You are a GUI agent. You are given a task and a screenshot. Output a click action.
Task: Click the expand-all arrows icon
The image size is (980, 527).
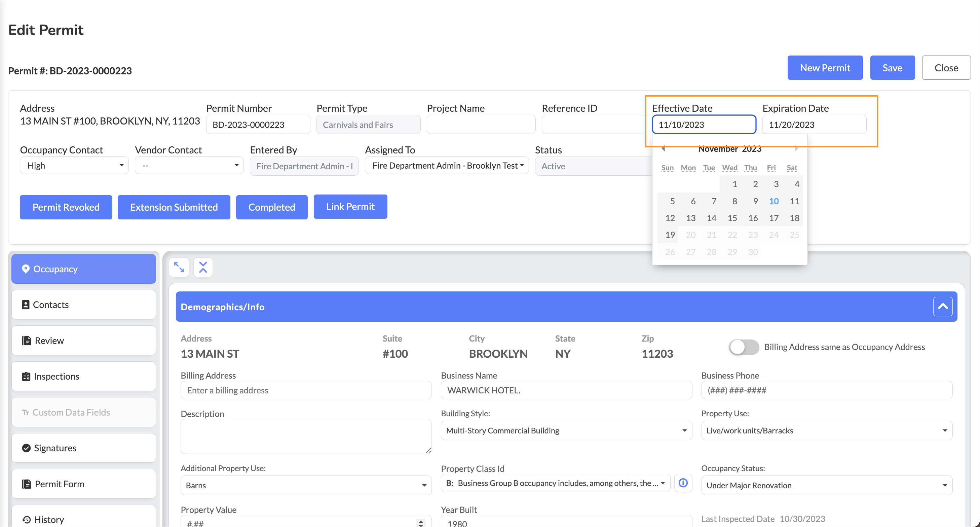179,267
